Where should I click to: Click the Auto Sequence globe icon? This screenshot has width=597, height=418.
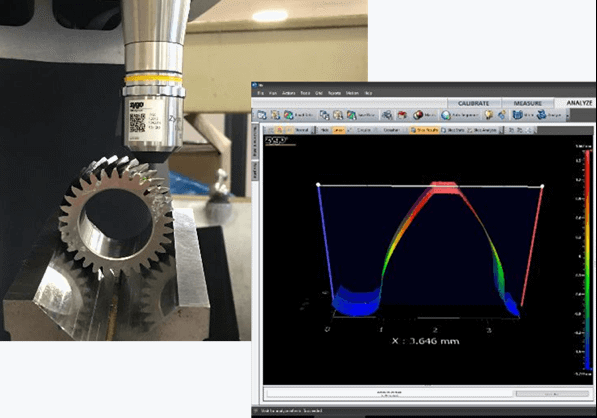tap(446, 115)
